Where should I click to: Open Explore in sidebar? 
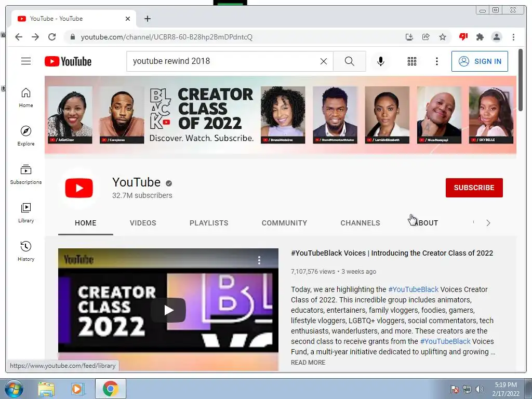(26, 136)
